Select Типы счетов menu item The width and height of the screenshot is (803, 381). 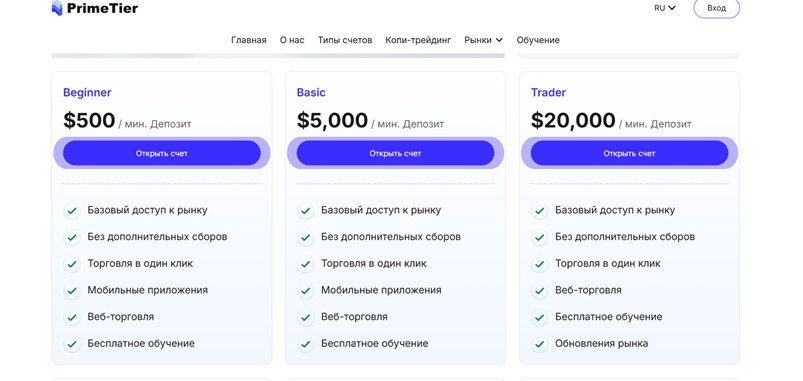[345, 40]
